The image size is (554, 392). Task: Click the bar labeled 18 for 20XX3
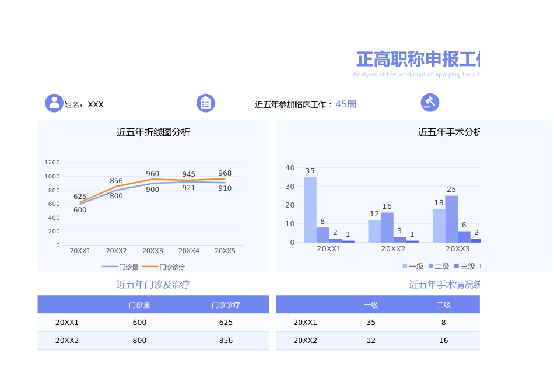coord(439,226)
